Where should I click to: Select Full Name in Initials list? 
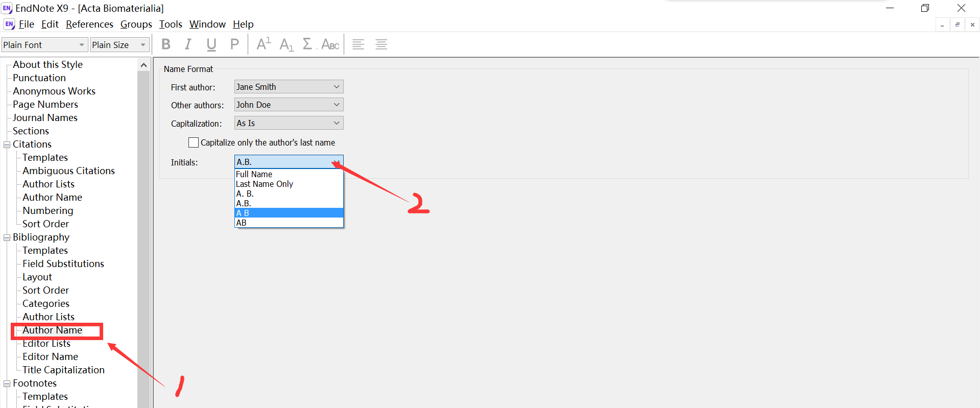click(289, 174)
